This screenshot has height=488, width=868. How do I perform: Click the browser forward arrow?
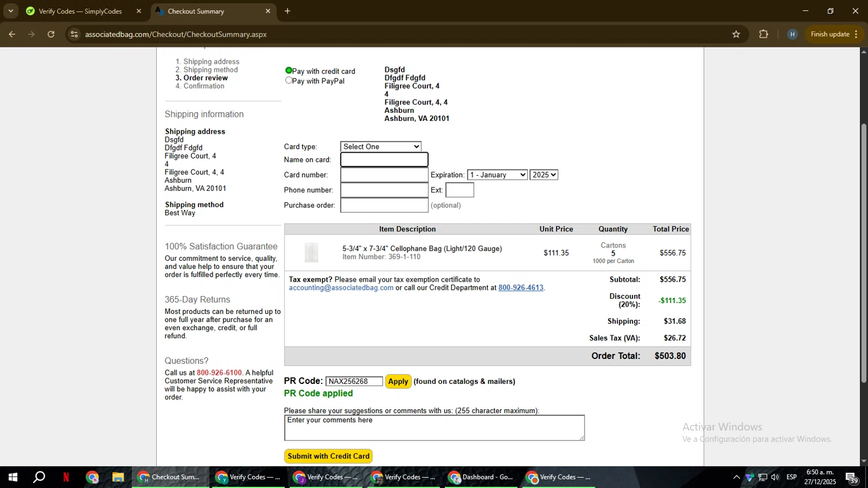(x=31, y=34)
